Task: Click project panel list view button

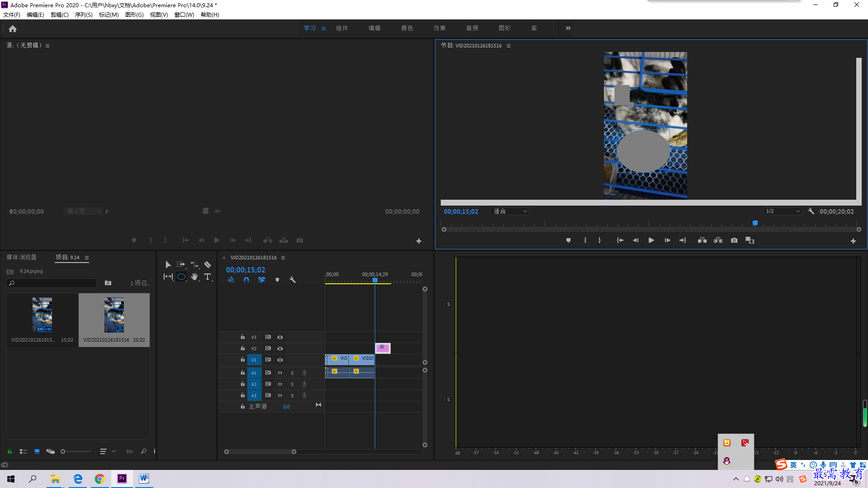Action: (24, 451)
